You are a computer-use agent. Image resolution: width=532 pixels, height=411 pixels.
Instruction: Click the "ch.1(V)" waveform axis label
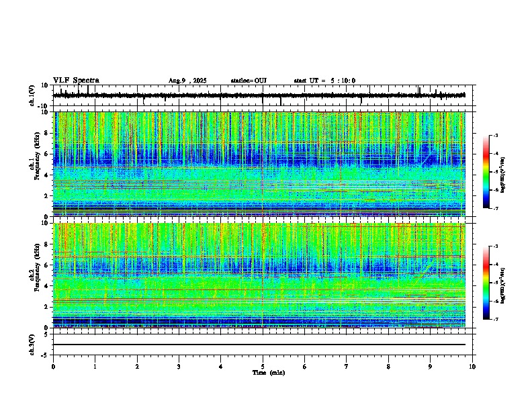(x=32, y=95)
